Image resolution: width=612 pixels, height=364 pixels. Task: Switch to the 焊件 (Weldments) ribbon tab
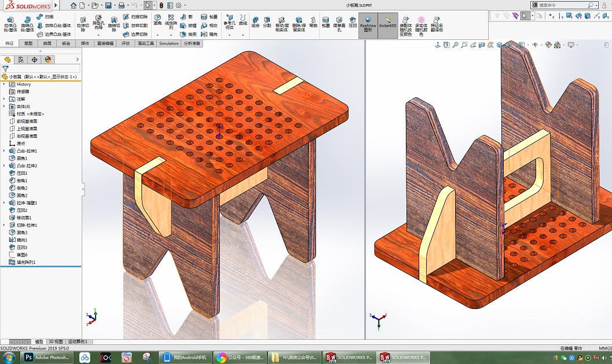coord(85,43)
